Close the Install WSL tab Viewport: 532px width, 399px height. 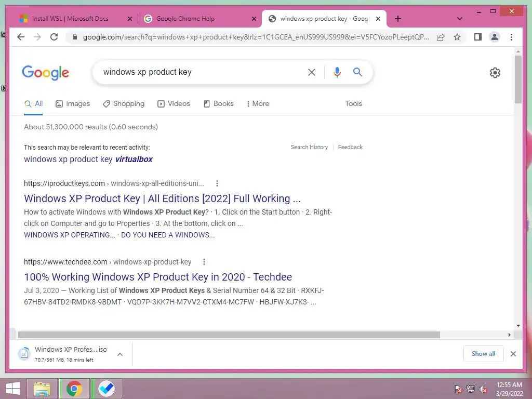pos(129,19)
